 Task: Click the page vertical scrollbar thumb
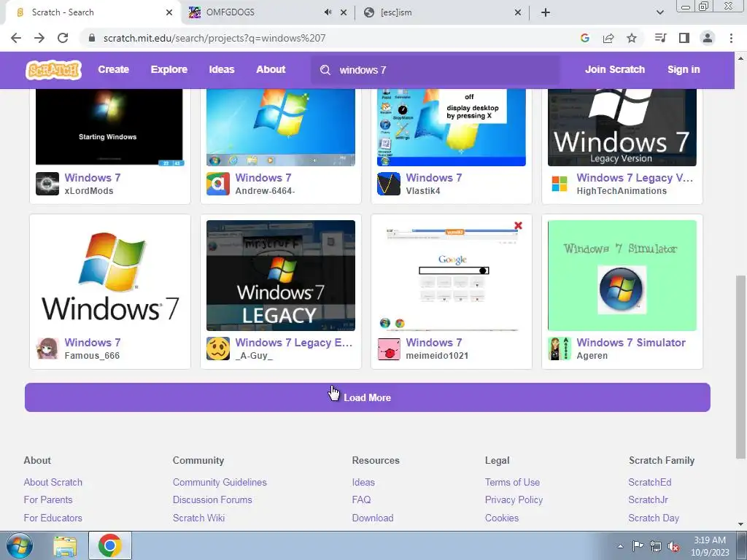(x=741, y=367)
